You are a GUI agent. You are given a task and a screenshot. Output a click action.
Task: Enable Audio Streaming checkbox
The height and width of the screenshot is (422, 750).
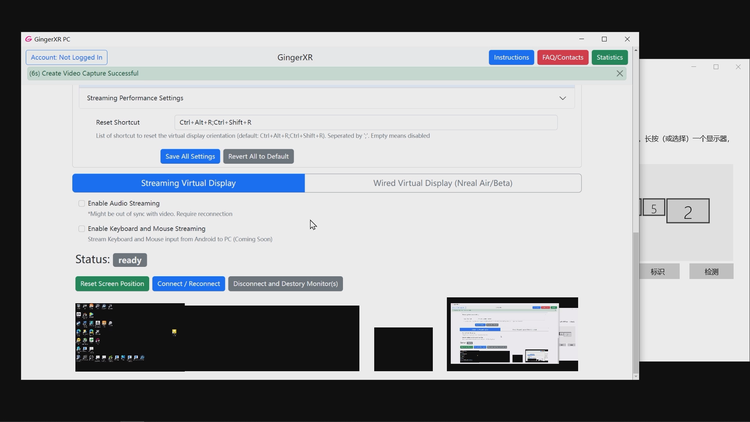click(x=81, y=203)
